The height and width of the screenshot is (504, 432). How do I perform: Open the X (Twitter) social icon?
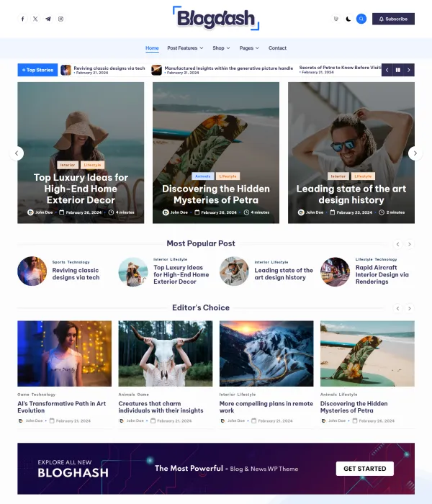(x=35, y=19)
